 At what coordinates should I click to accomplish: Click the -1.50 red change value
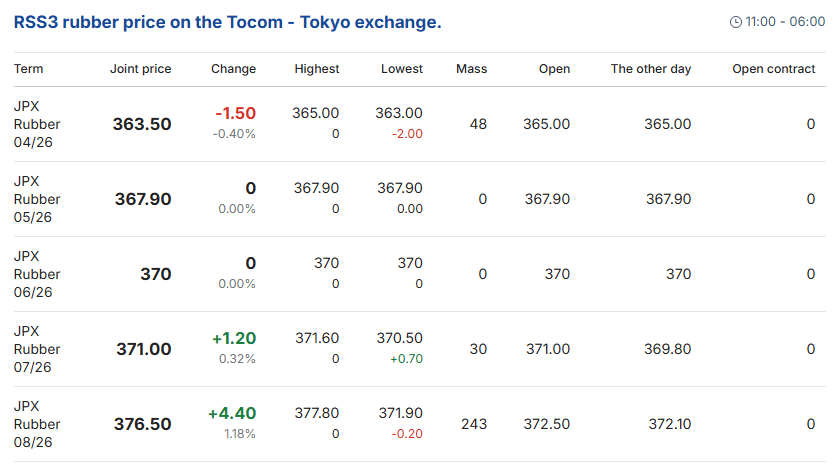click(235, 113)
